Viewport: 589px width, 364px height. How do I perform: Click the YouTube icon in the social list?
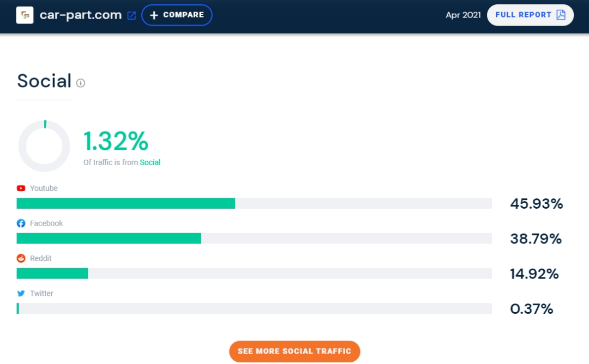coord(21,188)
